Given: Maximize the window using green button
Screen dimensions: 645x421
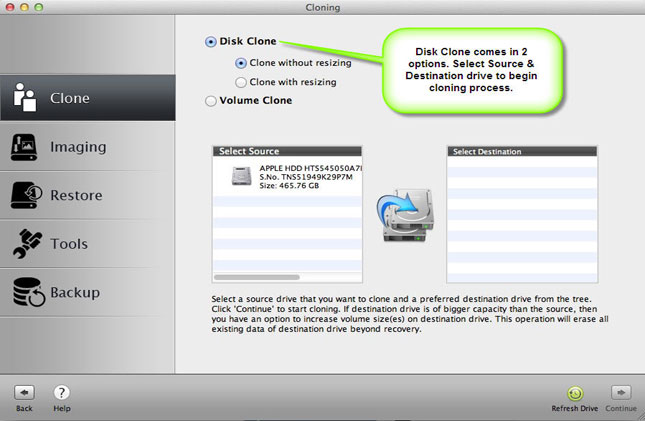Looking at the screenshot, I should [x=39, y=7].
